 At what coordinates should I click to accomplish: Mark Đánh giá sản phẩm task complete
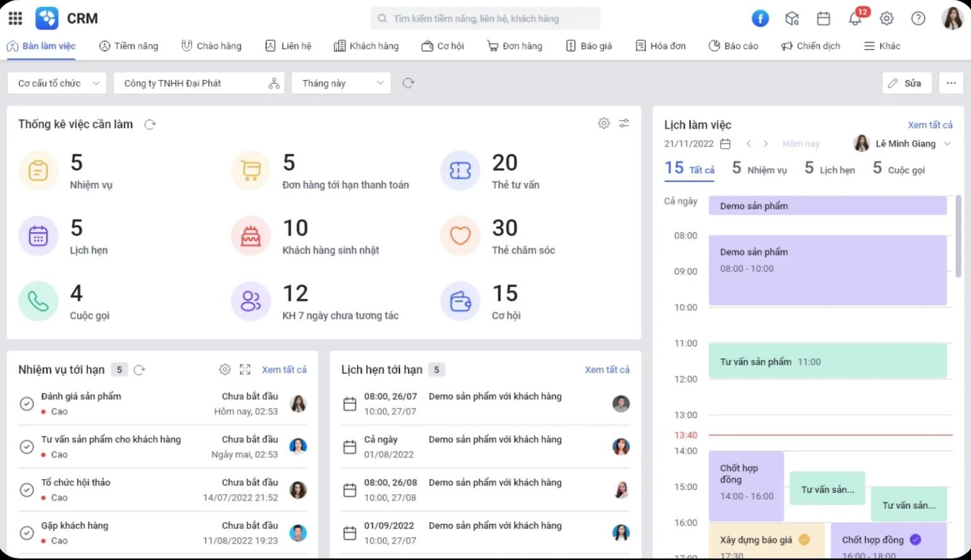point(27,404)
